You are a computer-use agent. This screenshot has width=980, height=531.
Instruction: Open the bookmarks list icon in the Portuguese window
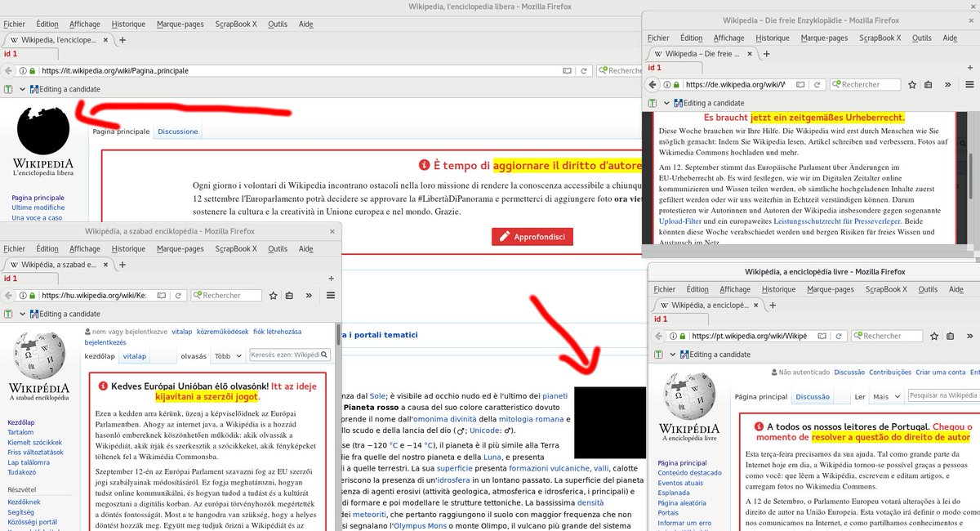point(950,336)
